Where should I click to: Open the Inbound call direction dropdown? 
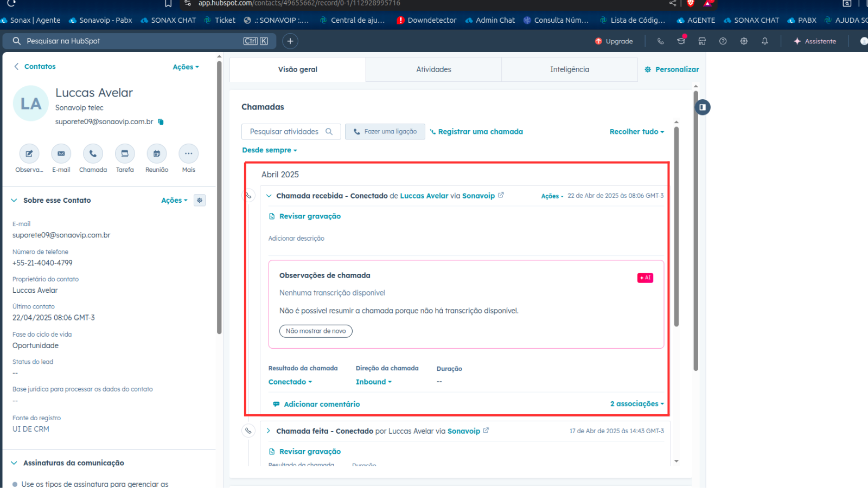(x=373, y=382)
